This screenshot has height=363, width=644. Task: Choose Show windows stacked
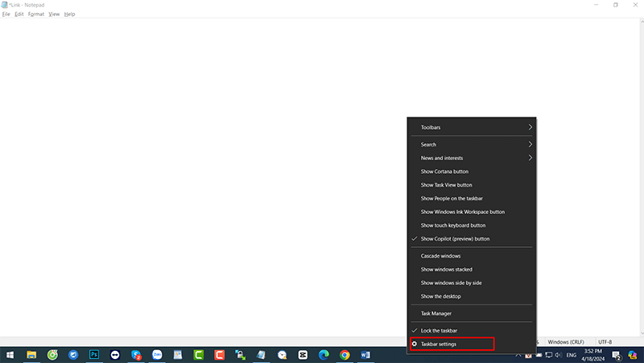[x=472, y=270]
